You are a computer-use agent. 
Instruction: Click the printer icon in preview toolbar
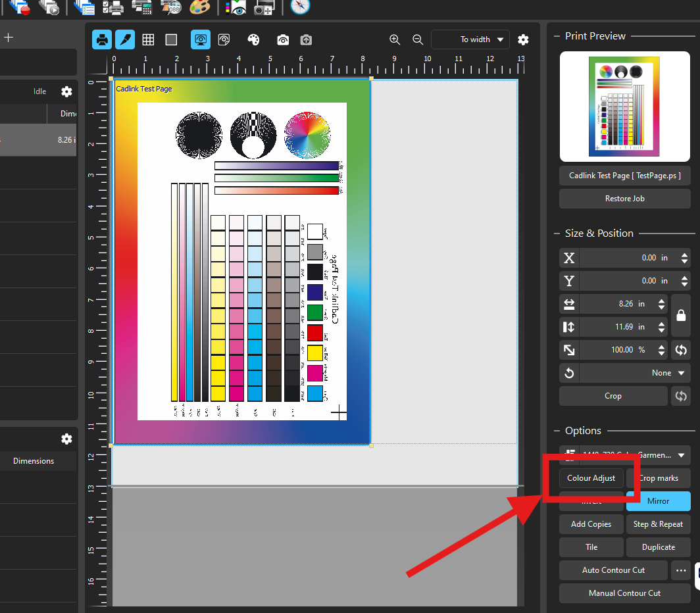click(x=102, y=39)
